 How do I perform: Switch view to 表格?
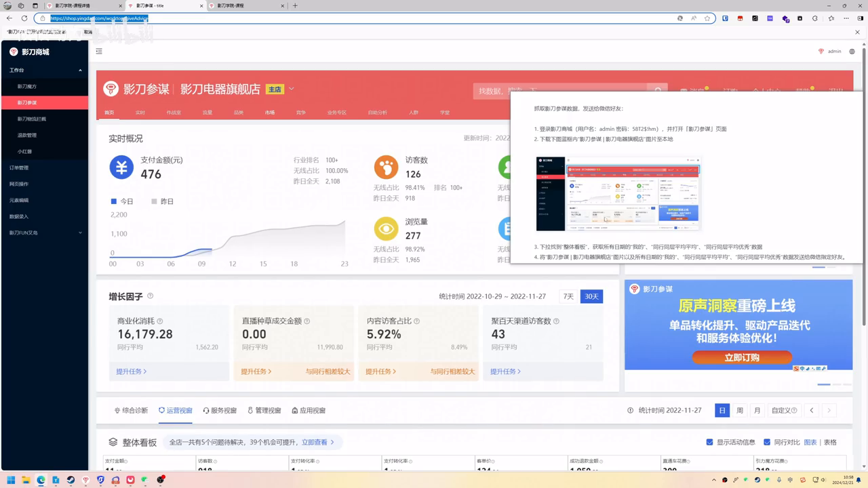[830, 442]
